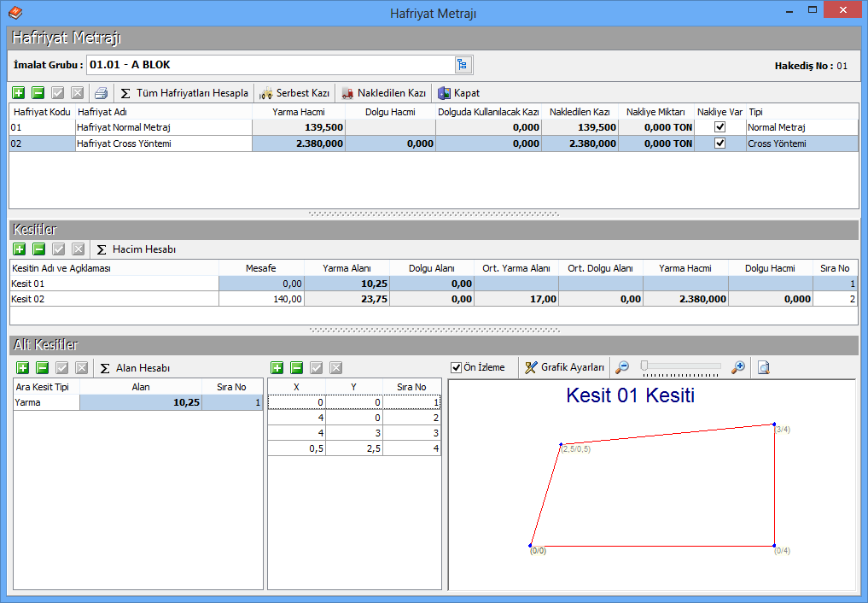Click the Serbest Kazı button
The width and height of the screenshot is (868, 603).
point(295,93)
